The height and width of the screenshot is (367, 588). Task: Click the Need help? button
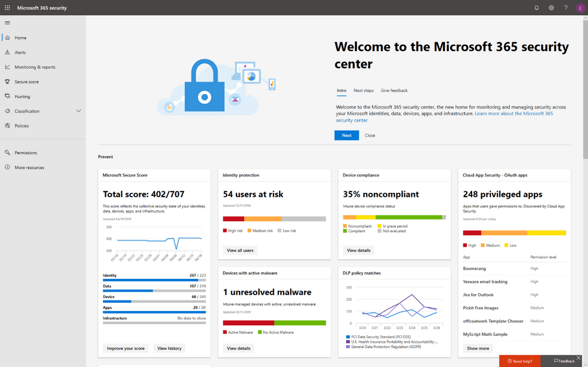pyautogui.click(x=520, y=361)
